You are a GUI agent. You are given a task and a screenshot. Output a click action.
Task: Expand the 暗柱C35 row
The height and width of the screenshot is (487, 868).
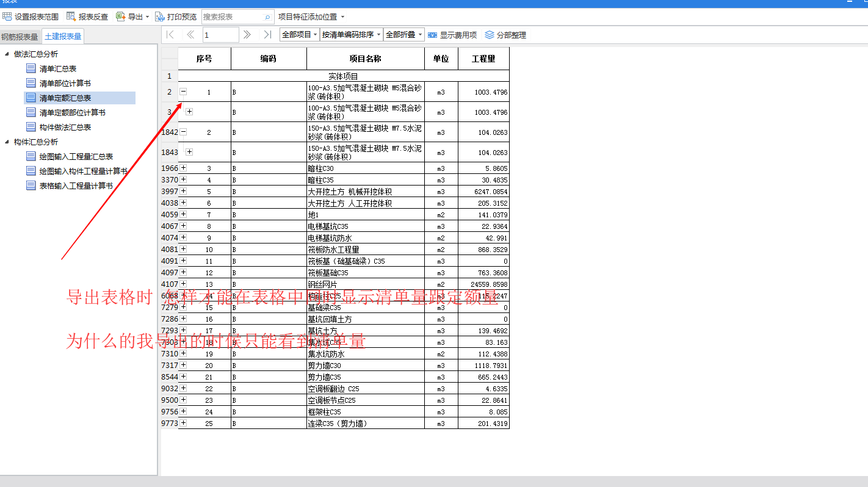(x=183, y=179)
